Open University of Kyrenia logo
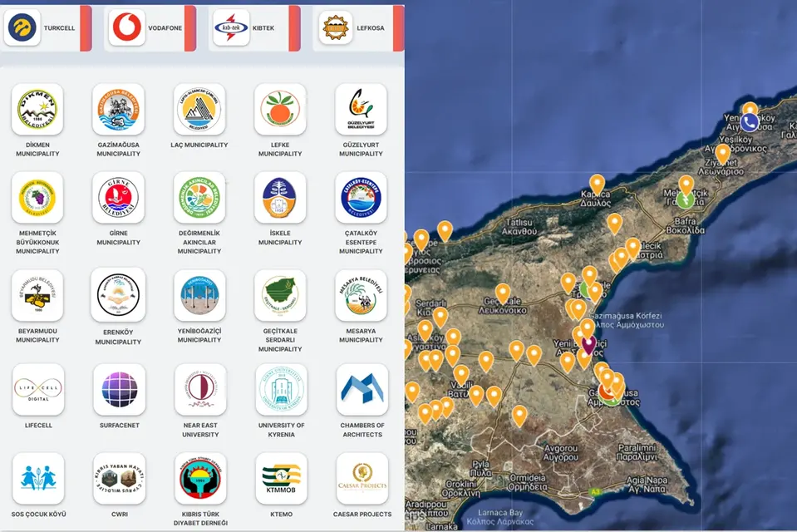This screenshot has height=532, width=797. [x=281, y=390]
